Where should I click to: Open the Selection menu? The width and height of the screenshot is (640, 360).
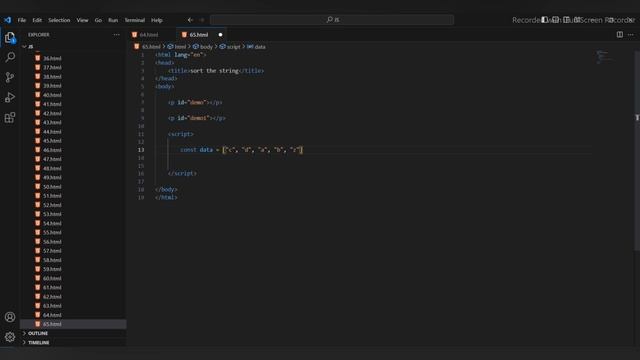[x=59, y=20]
